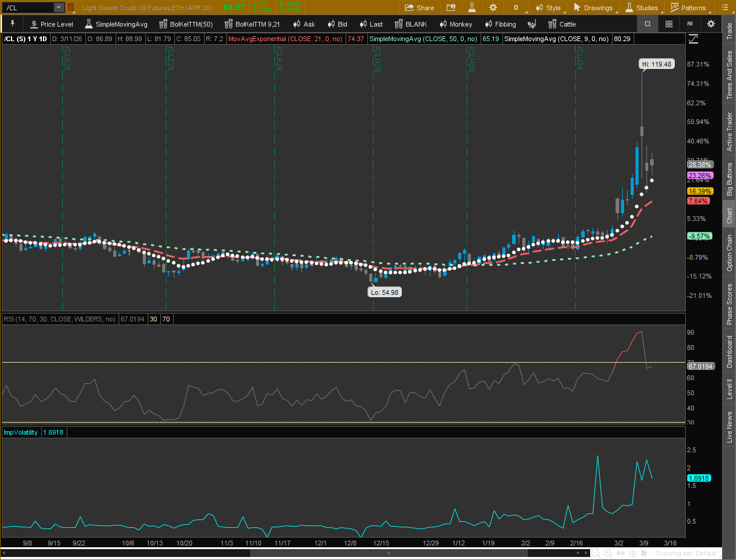Toggle the Bid quick button
The height and width of the screenshot is (560, 736).
pyautogui.click(x=337, y=24)
